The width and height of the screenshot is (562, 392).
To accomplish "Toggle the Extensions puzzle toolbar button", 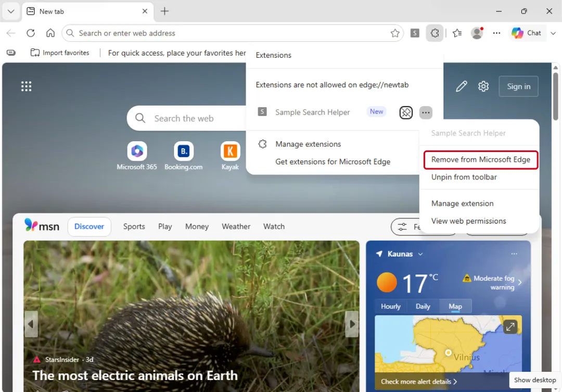I will [435, 33].
